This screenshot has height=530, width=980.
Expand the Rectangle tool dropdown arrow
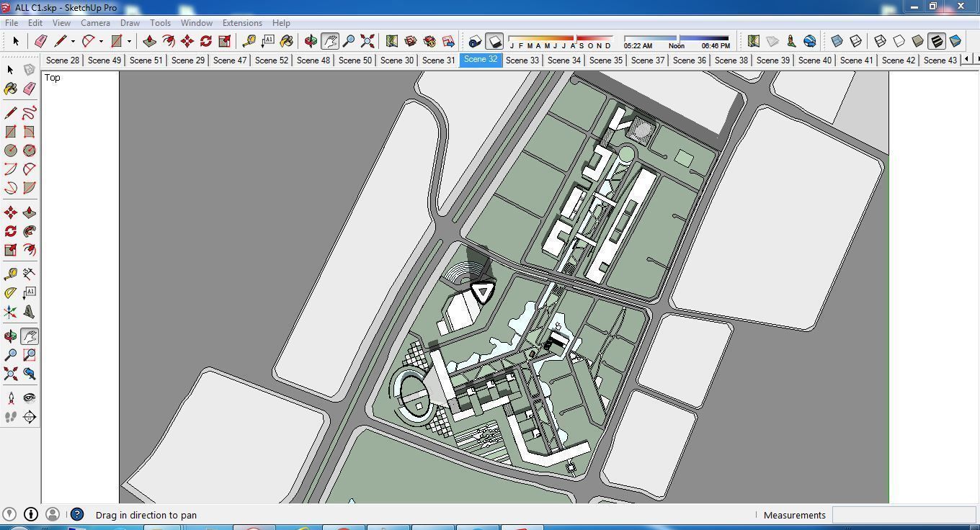129,41
